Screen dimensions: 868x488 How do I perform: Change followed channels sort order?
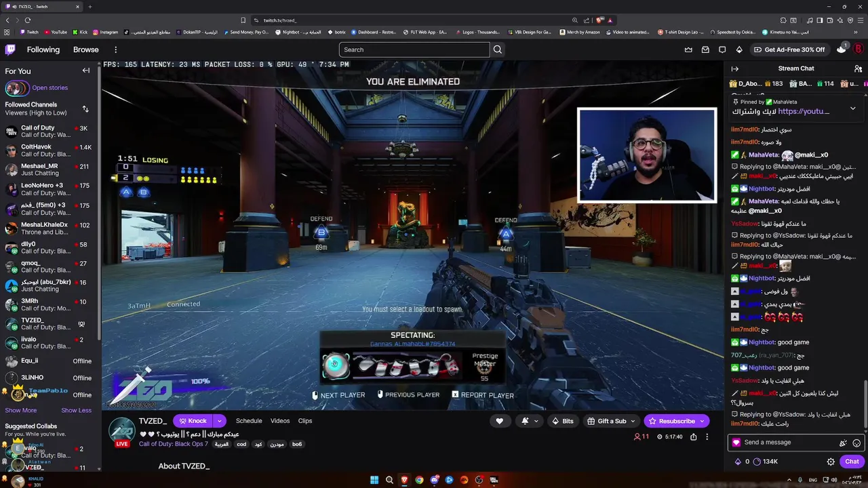click(85, 108)
